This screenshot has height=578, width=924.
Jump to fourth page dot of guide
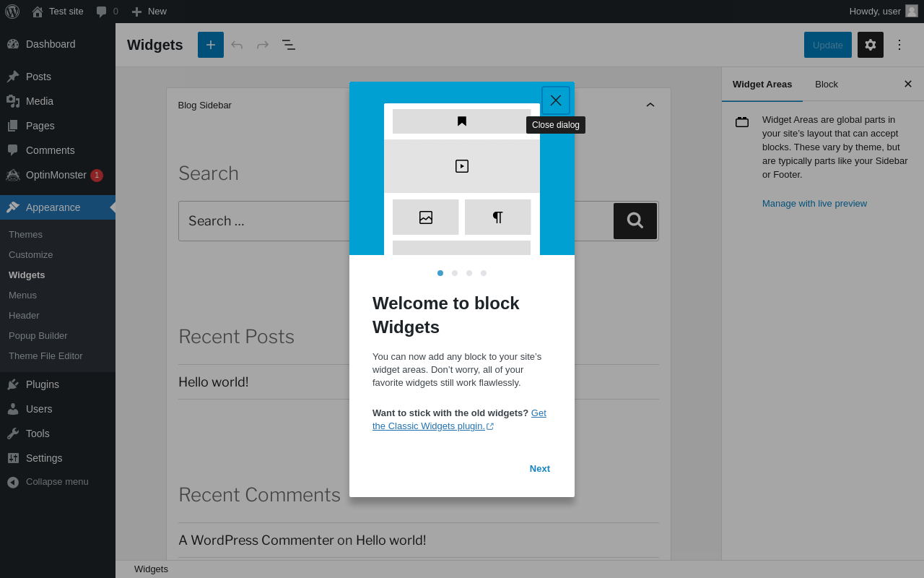pyautogui.click(x=484, y=273)
